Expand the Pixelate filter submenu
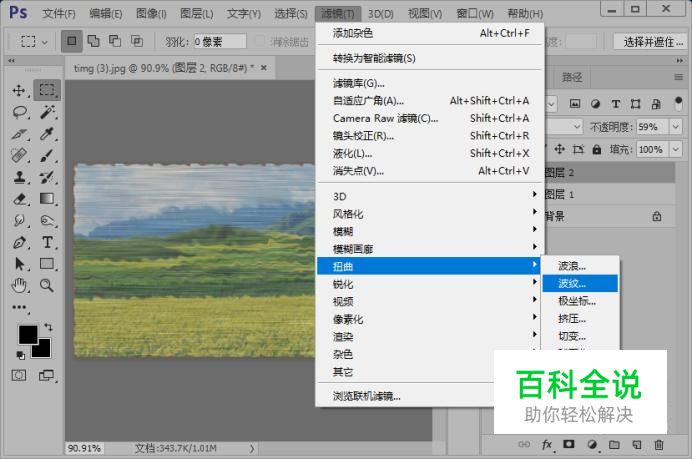Viewport: 692px width, 459px height. [x=430, y=319]
